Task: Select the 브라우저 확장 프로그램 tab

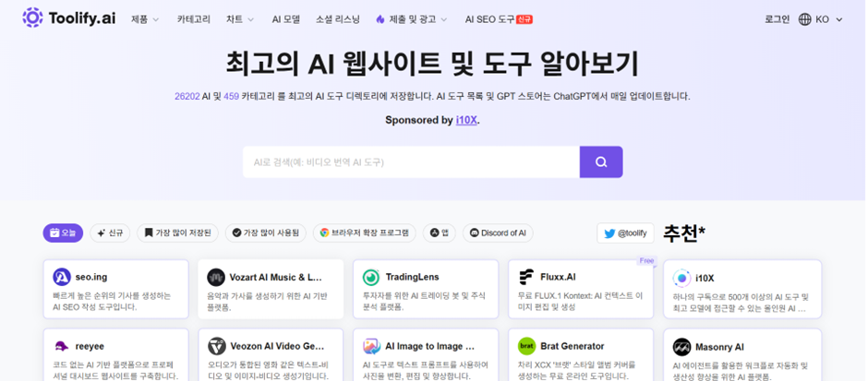Action: tap(364, 232)
